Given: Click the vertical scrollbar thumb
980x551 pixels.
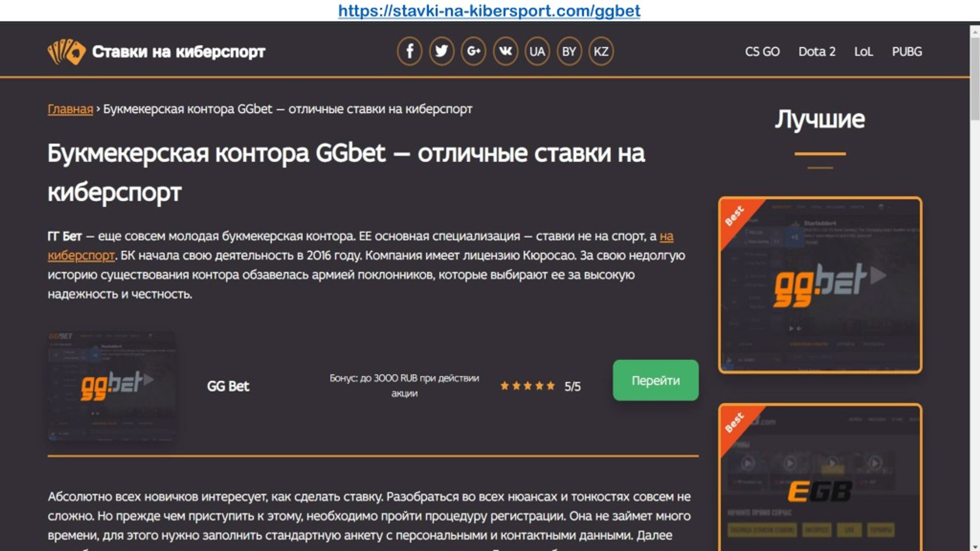Looking at the screenshot, I should click(x=975, y=78).
